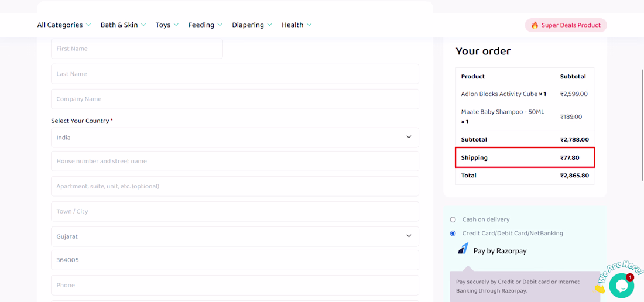Click the ₹189.00 price

(x=571, y=117)
